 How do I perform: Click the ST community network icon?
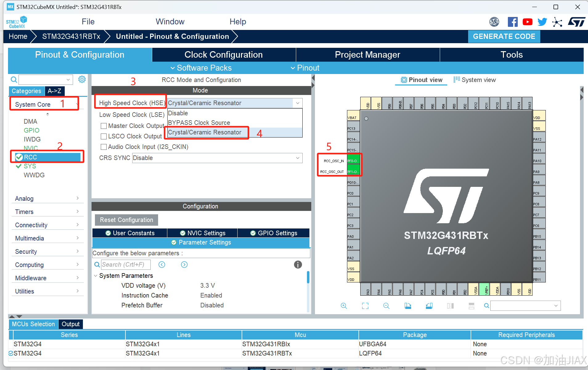(x=557, y=22)
